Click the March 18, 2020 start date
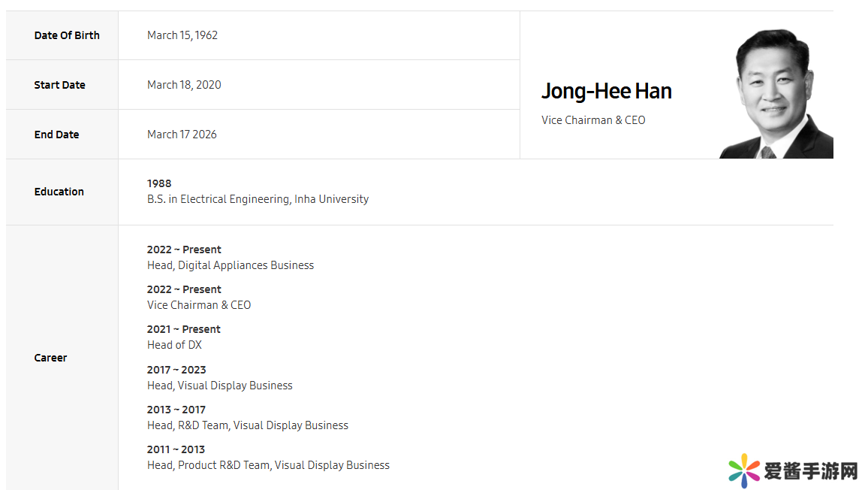Screen dimensions: 868x490 [184, 85]
